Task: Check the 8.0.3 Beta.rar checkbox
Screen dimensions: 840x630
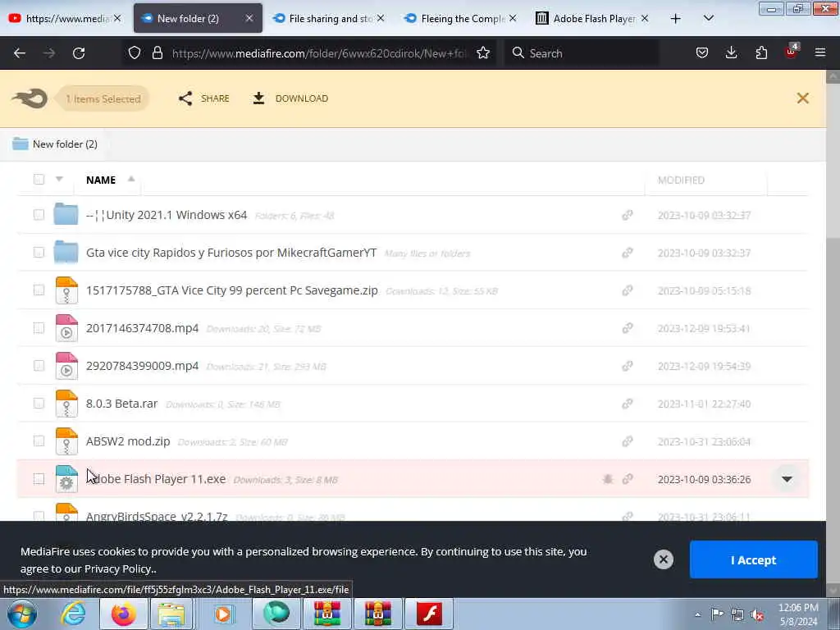Action: click(x=39, y=404)
